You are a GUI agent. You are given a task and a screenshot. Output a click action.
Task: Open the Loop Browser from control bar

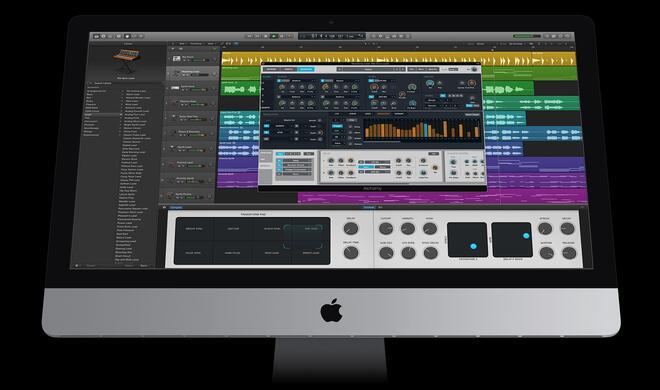click(561, 37)
